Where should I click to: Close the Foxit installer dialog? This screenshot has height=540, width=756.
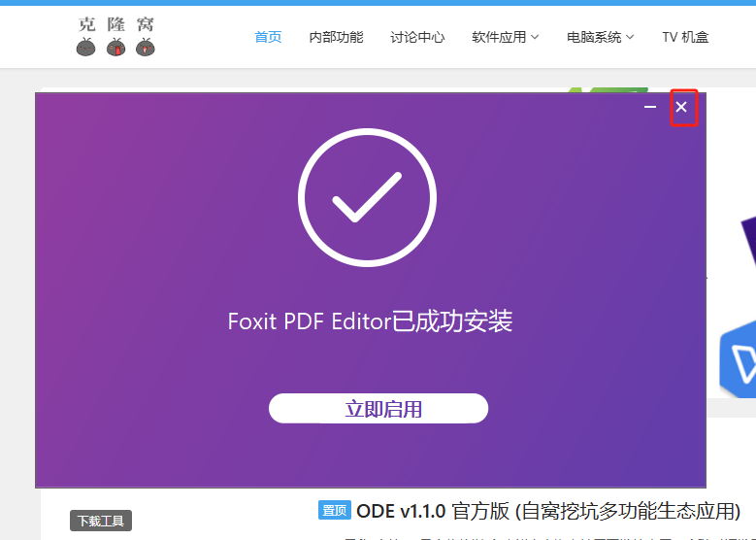click(x=681, y=107)
